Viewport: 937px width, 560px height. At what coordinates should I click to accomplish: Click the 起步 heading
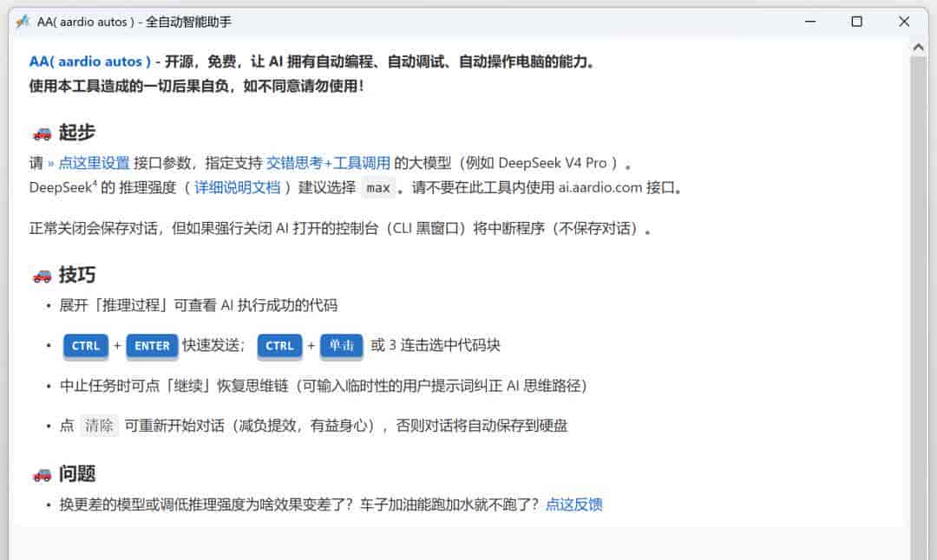pos(77,133)
